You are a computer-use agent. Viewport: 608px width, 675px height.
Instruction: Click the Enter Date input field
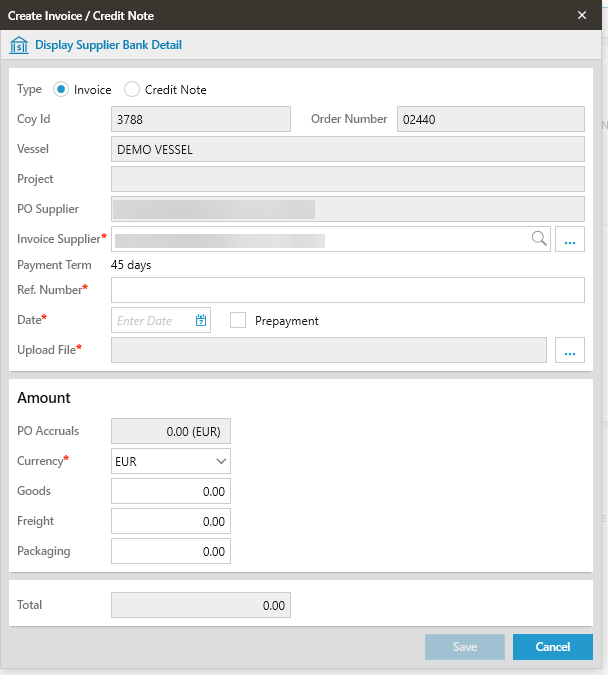click(152, 321)
